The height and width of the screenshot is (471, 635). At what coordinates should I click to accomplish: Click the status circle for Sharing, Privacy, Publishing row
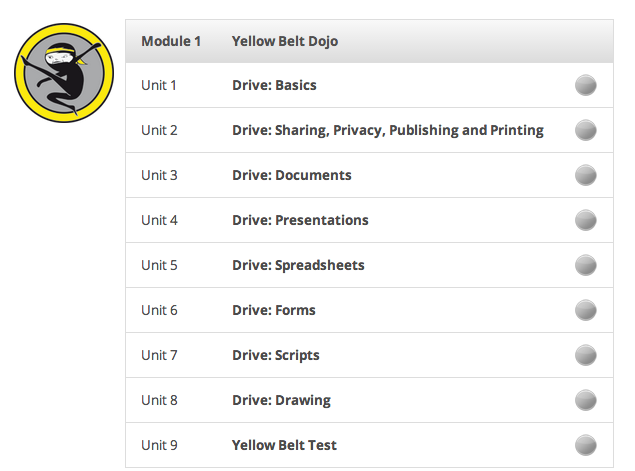click(586, 130)
